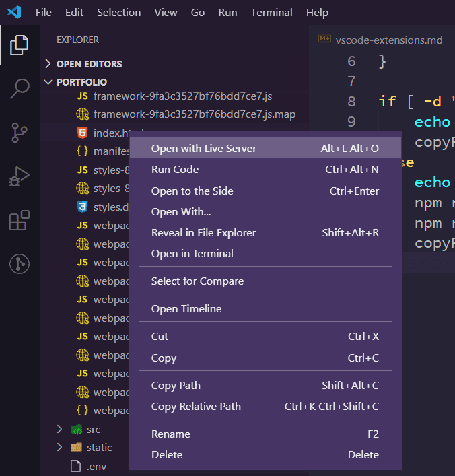455x476 pixels.
Task: Choose Cut in context menu
Action: pos(265,337)
